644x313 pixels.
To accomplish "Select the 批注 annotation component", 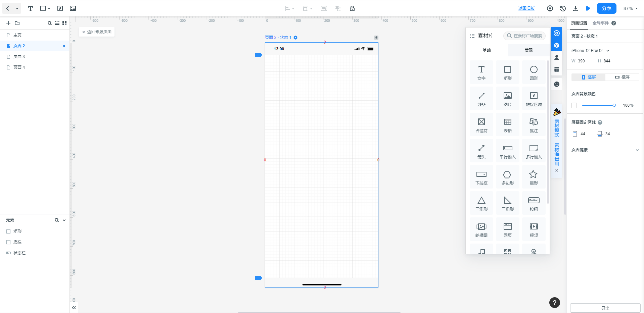I will [533, 125].
